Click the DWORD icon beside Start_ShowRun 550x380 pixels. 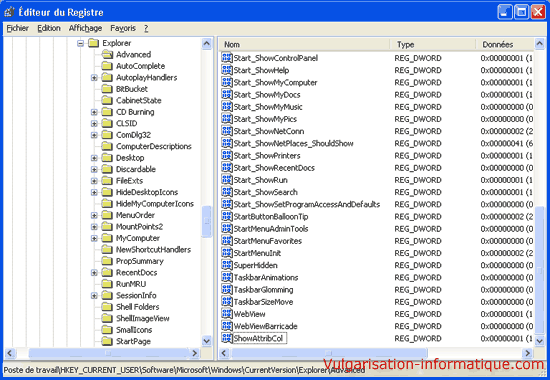(227, 180)
